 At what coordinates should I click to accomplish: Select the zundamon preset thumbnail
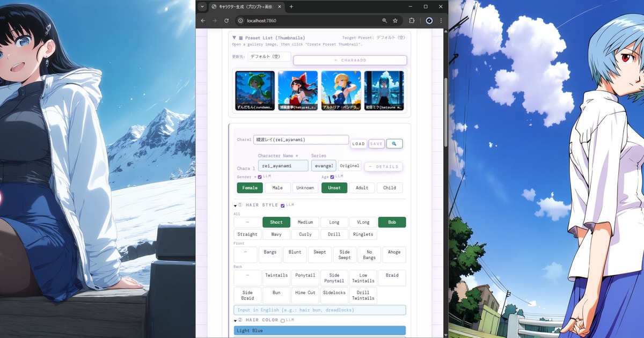coord(255,91)
